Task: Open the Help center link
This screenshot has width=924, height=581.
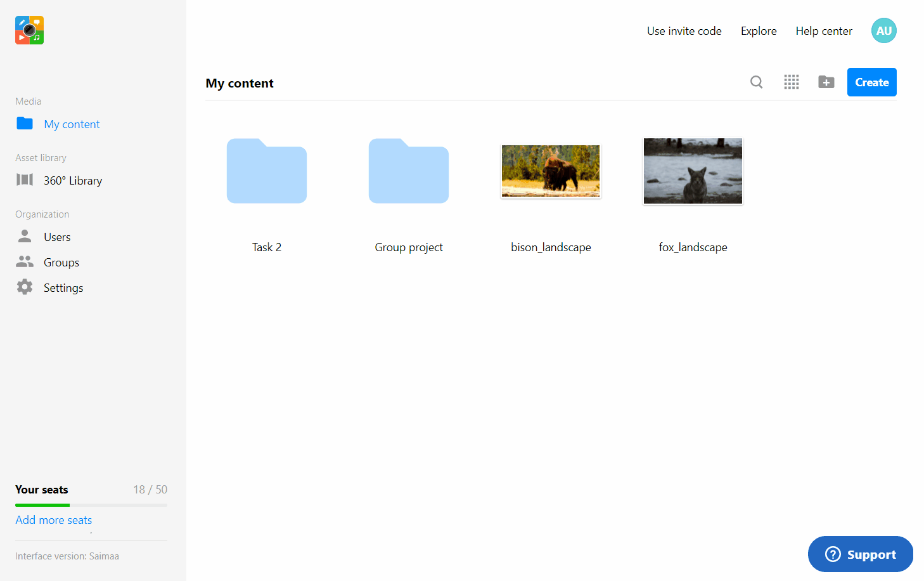Action: click(x=824, y=31)
